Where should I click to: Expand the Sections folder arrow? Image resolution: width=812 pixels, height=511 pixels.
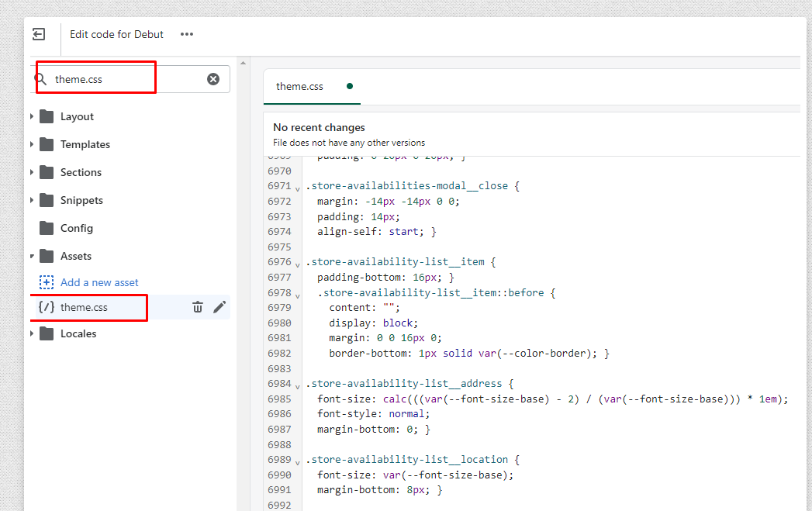(x=32, y=172)
